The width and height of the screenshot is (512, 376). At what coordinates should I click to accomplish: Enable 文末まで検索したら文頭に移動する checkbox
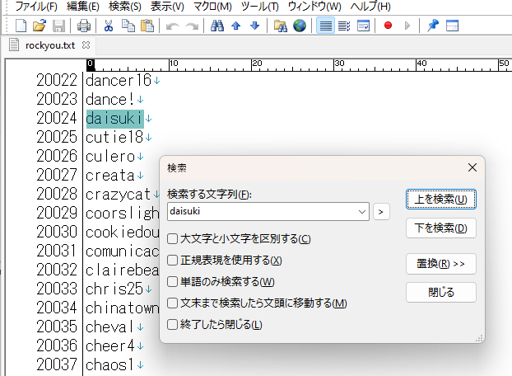click(x=172, y=303)
